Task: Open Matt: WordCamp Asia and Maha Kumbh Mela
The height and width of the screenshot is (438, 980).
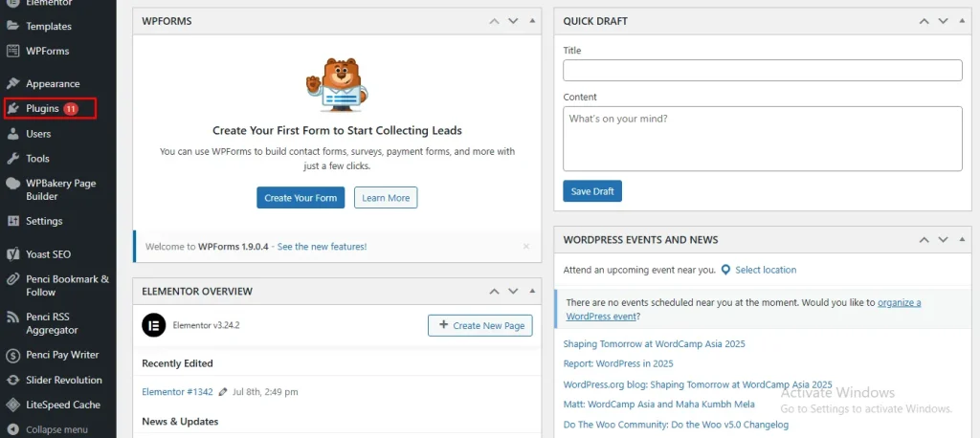Action: pos(658,405)
